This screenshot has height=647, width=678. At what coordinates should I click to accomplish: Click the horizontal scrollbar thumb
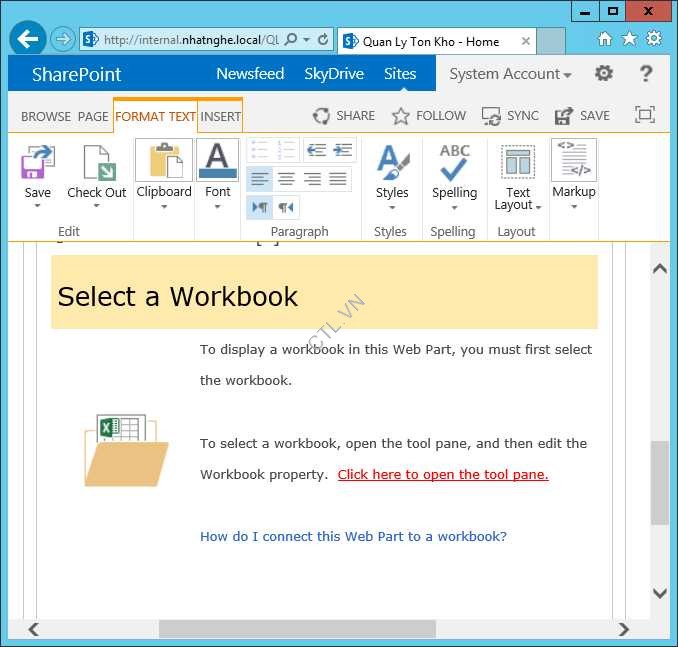(x=297, y=629)
